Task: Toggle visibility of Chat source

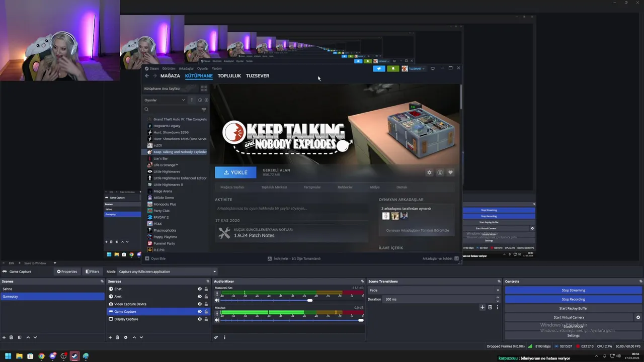Action: (x=200, y=289)
